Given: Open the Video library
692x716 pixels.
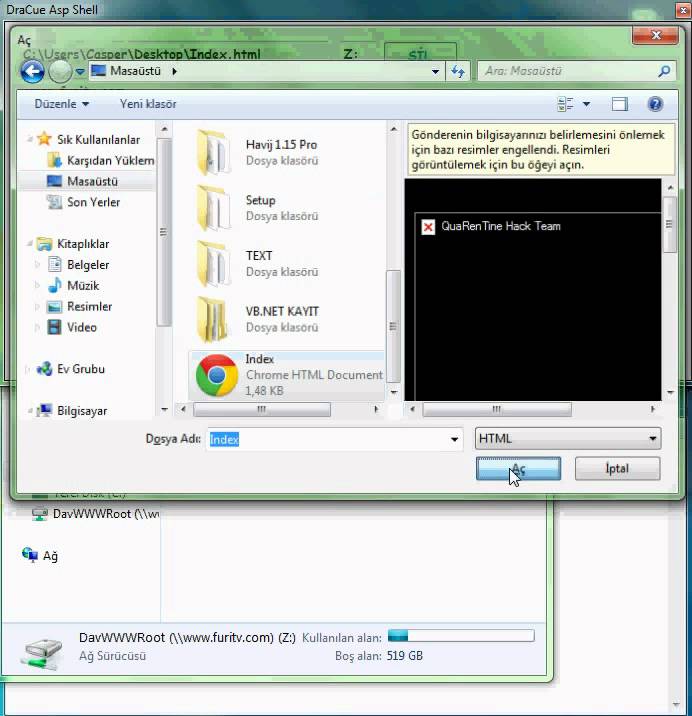Looking at the screenshot, I should (82, 327).
